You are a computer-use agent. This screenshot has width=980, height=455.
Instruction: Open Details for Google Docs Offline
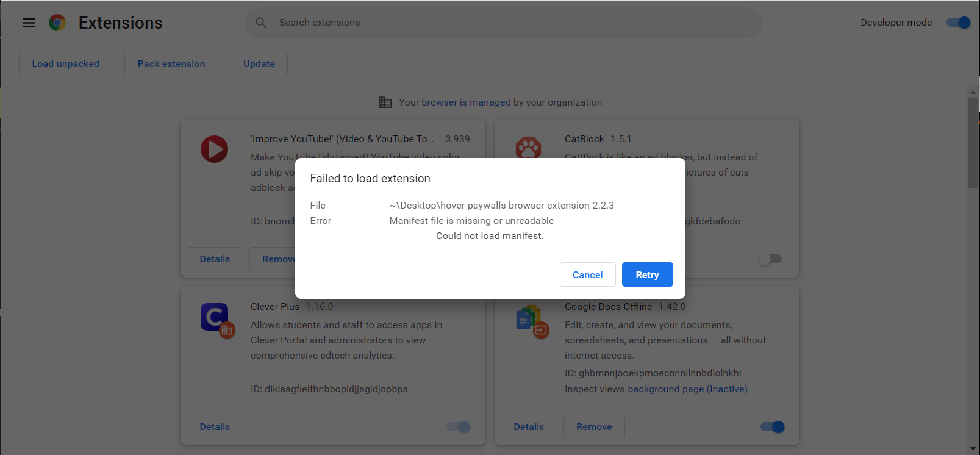[x=529, y=427]
